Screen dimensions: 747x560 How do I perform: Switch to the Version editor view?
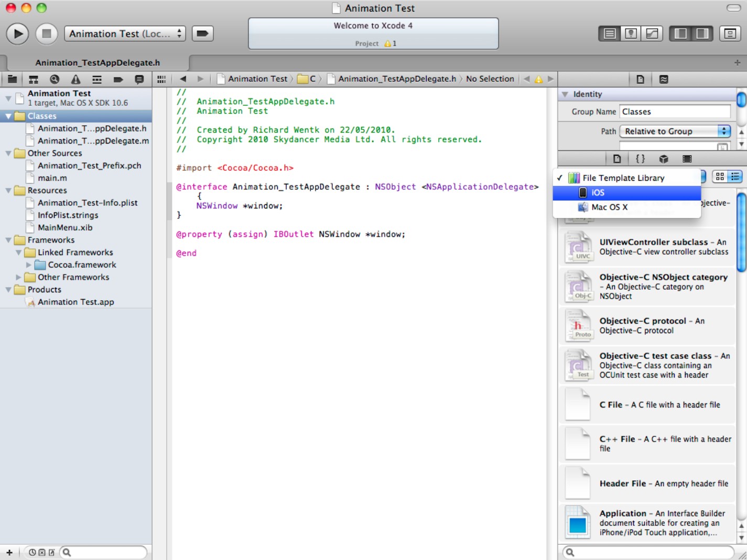652,34
